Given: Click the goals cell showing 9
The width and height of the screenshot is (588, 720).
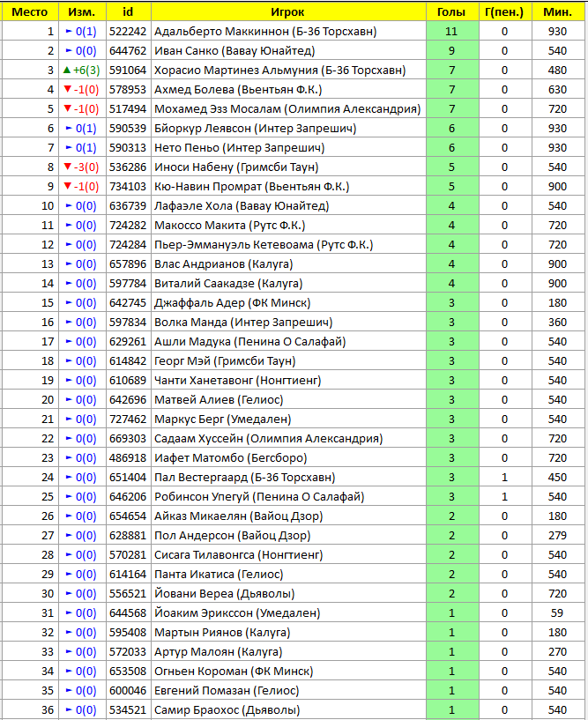Looking at the screenshot, I should click(x=452, y=51).
